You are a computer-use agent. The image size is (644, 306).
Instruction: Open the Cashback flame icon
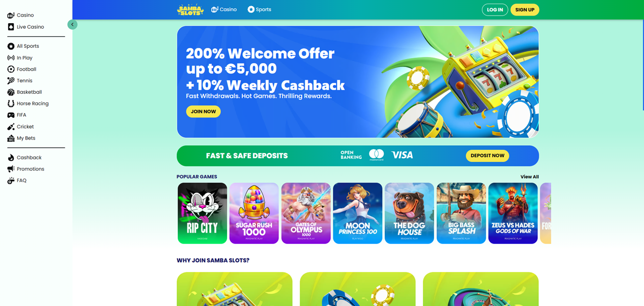pos(11,158)
